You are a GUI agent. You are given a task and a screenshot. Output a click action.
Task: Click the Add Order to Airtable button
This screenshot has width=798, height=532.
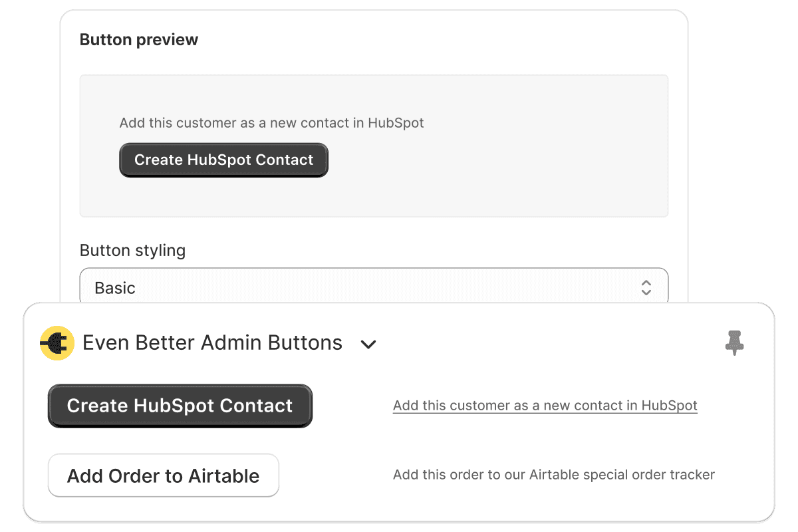click(164, 475)
